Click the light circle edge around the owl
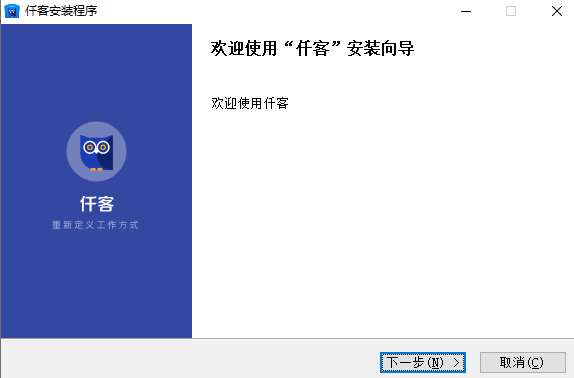 71,151
